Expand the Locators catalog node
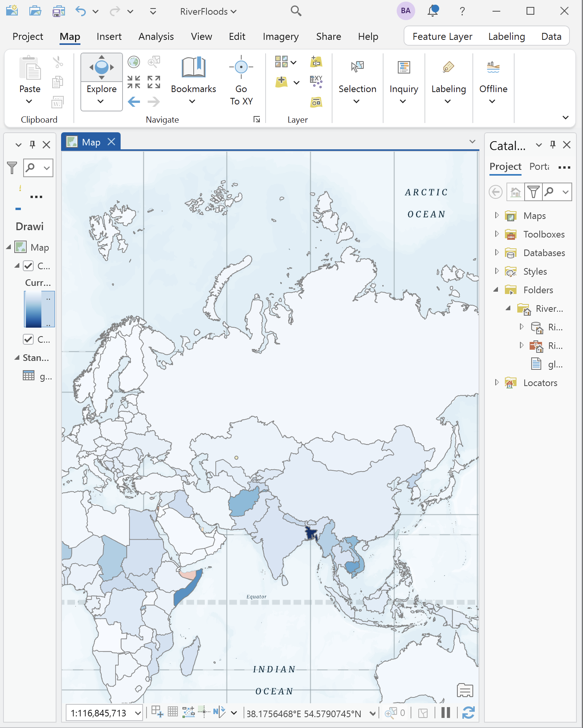583x728 pixels. 497,382
